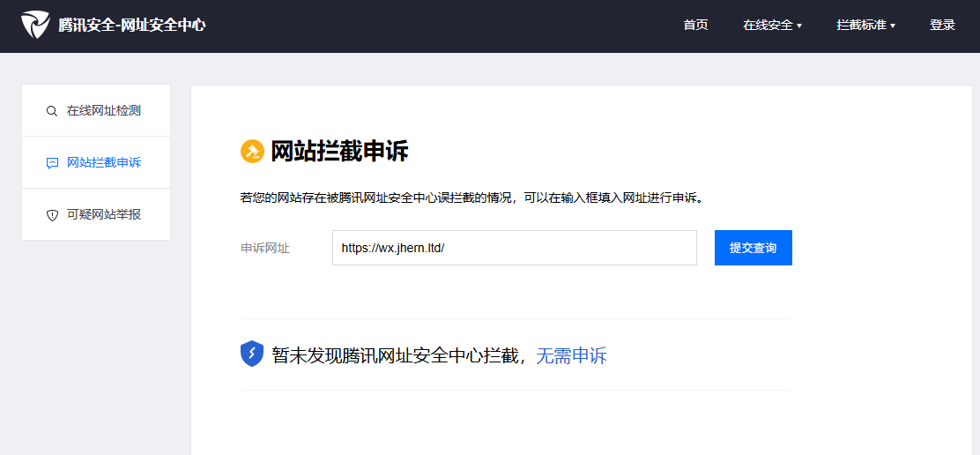The image size is (980, 455).
Task: Select 在线网址检测 in the sidebar
Action: pos(96,110)
